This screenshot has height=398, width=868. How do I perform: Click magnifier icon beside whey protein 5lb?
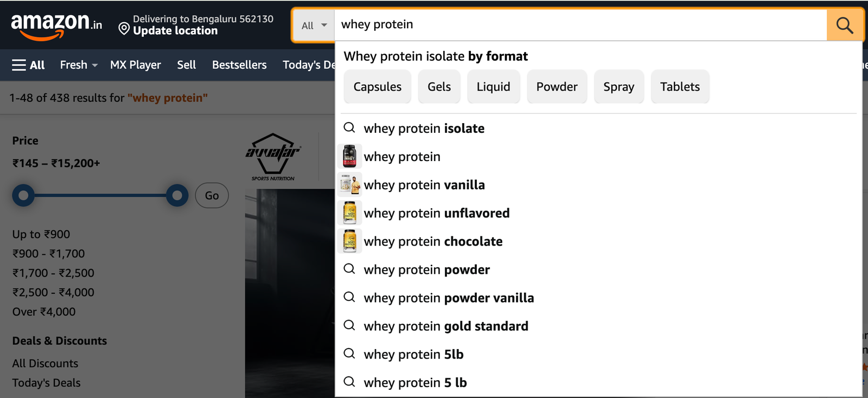[350, 354]
